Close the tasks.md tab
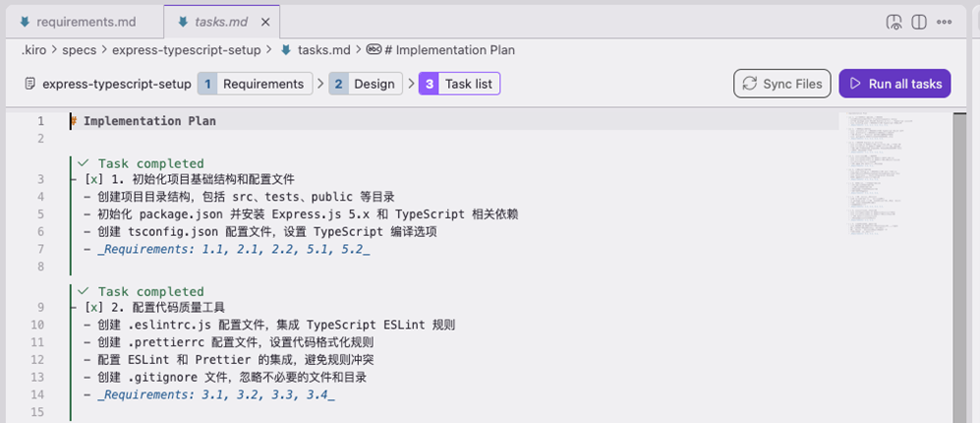 (x=266, y=22)
